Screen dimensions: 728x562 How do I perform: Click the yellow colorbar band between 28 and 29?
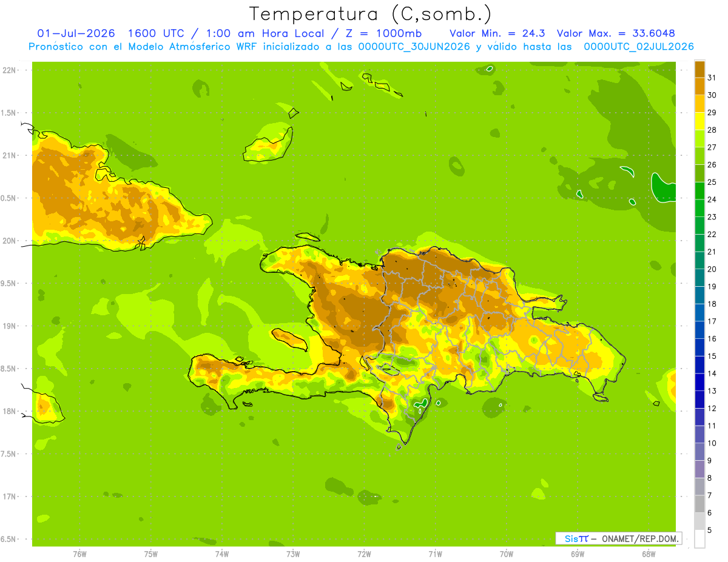point(699,121)
